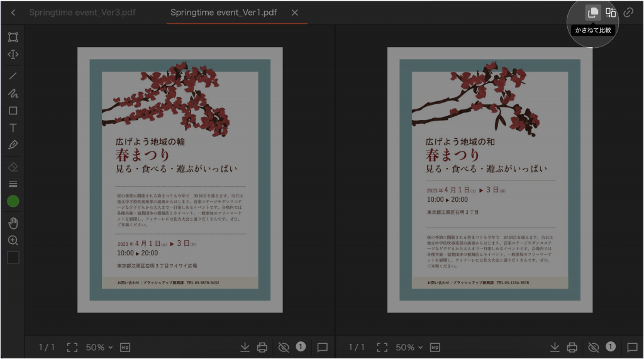Toggle HQ mode in the left pane
The height and width of the screenshot is (359, 644).
(x=125, y=348)
